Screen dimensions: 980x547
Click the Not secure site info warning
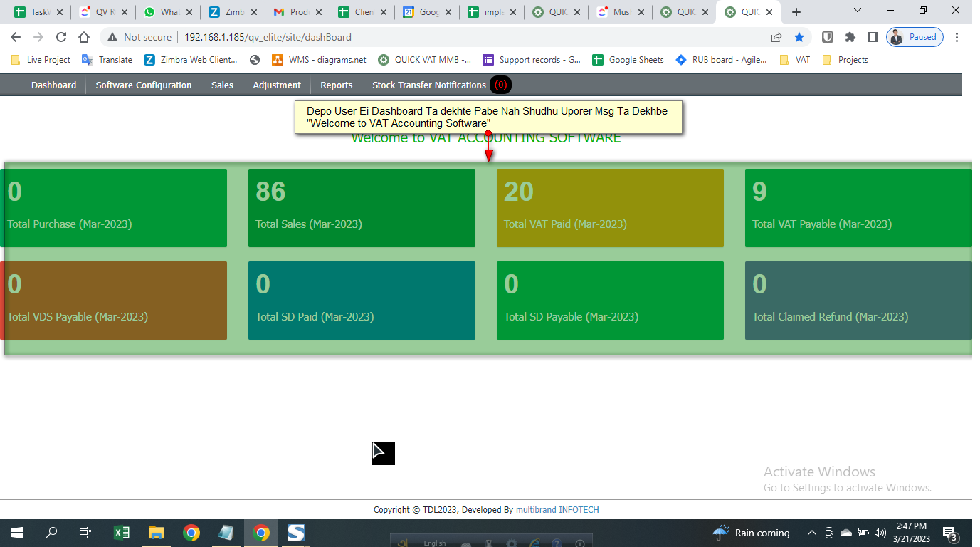(x=139, y=37)
